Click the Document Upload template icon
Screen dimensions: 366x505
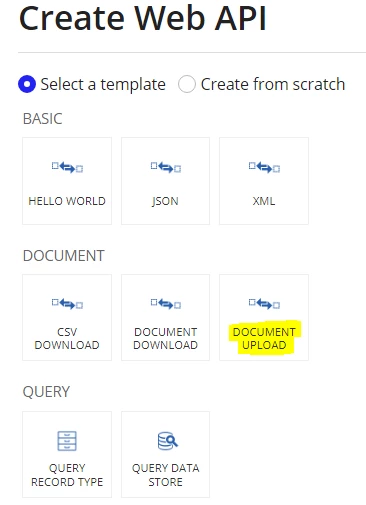[264, 304]
